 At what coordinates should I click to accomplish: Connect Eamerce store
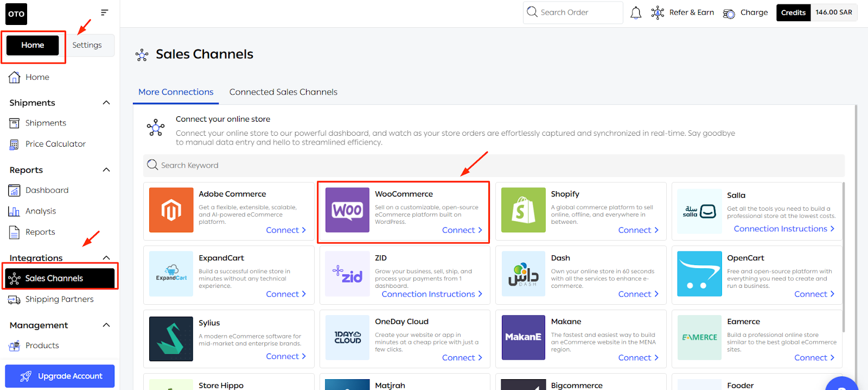click(814, 357)
